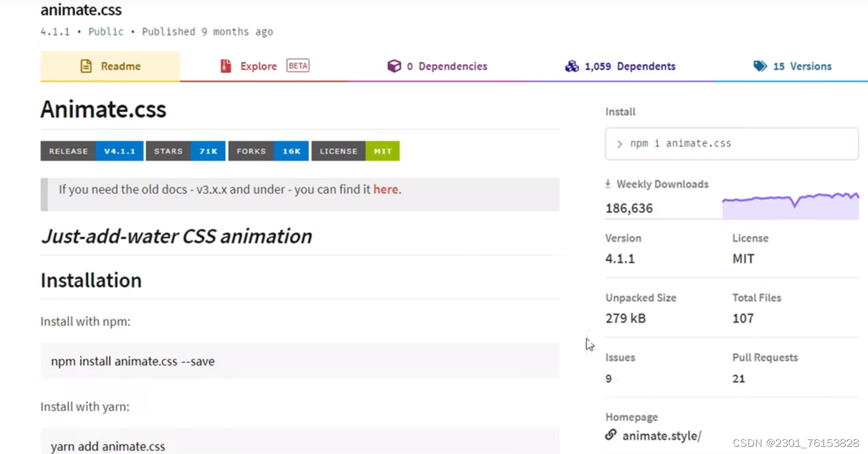
Task: Click the STARS 71K badge
Action: [x=185, y=151]
